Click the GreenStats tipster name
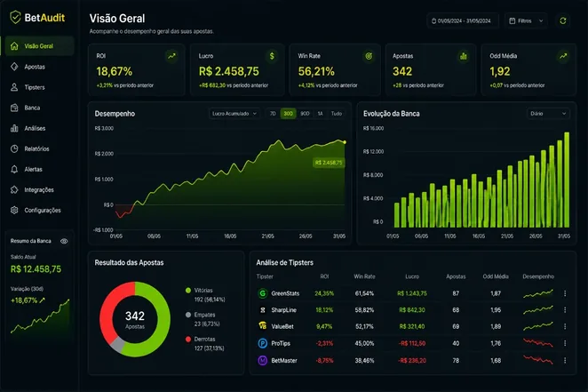 pos(285,293)
